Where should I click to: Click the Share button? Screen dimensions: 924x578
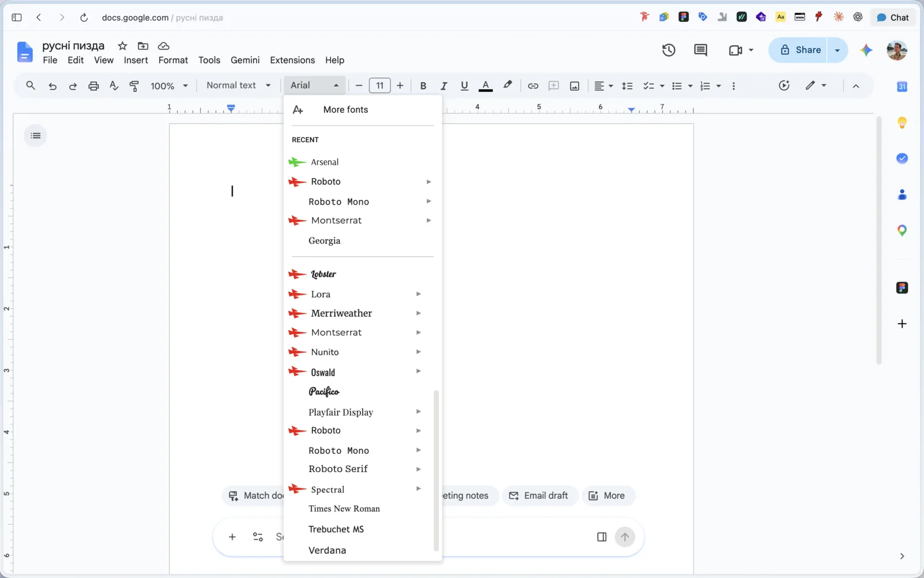click(x=798, y=50)
